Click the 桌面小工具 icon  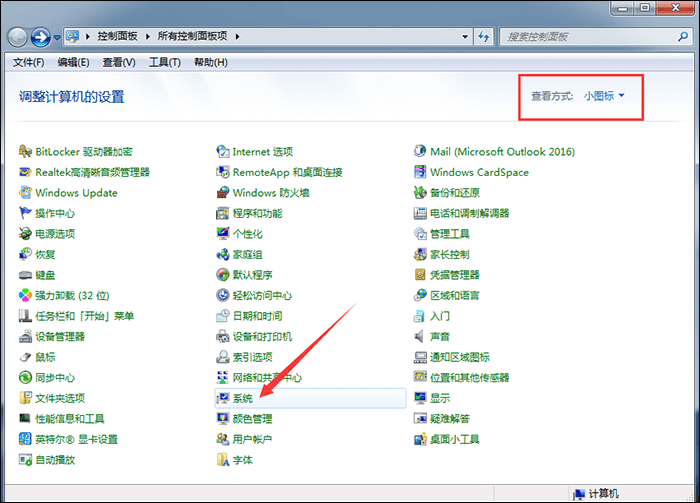coord(420,439)
